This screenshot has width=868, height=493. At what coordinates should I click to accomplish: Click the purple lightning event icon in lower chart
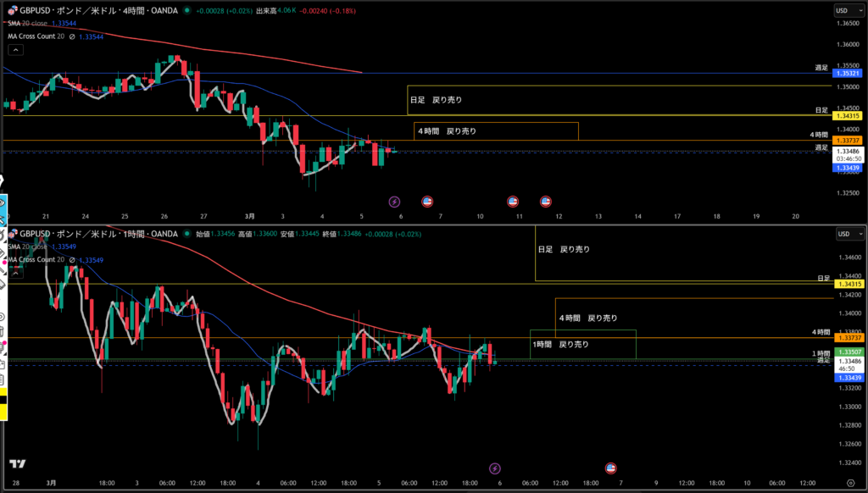pos(496,468)
